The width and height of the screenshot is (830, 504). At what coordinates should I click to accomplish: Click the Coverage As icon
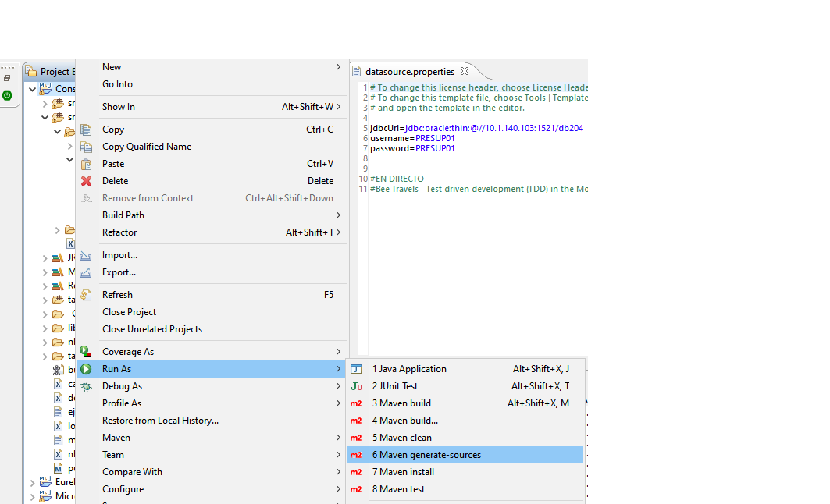86,352
